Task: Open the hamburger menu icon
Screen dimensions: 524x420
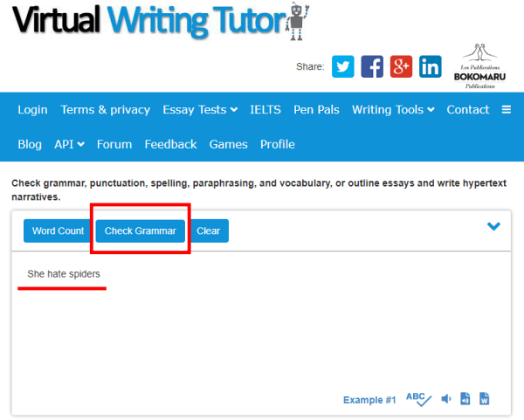Action: (507, 110)
